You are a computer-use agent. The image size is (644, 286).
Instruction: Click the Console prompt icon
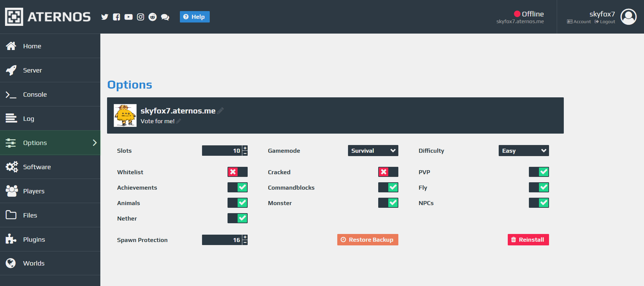11,95
